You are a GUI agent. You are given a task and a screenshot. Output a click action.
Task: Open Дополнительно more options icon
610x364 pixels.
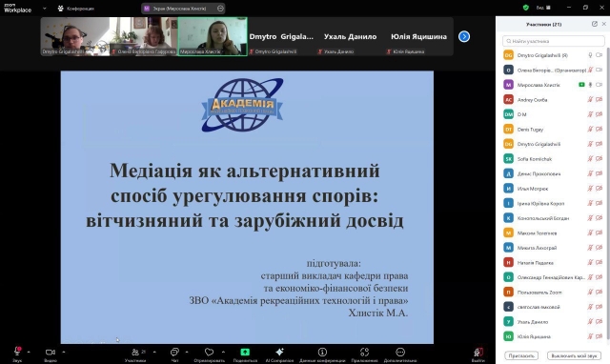pyautogui.click(x=400, y=352)
